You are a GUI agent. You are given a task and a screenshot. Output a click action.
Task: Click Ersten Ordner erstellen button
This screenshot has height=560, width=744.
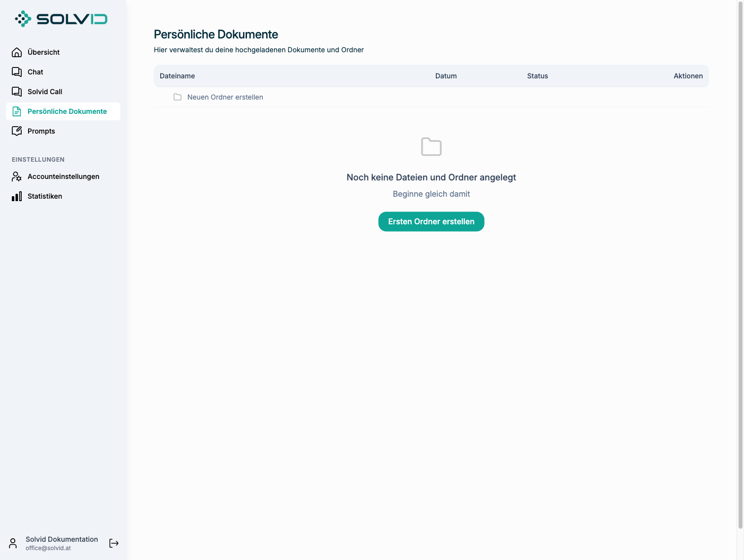(x=431, y=222)
